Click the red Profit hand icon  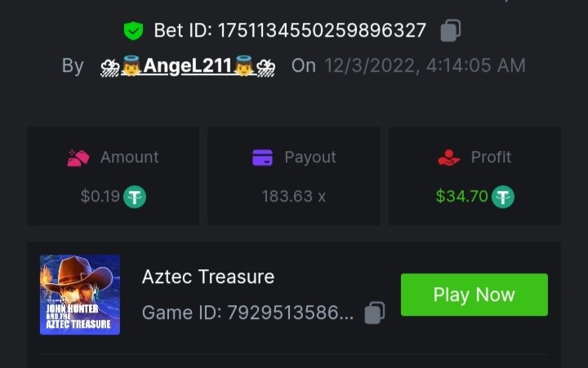coord(449,157)
